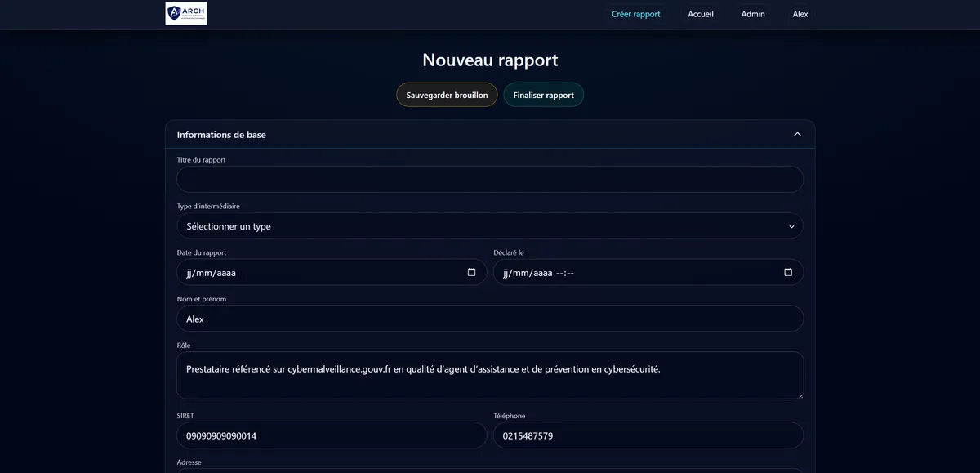Click the chevron on the type selector
Image resolution: width=980 pixels, height=473 pixels.
coord(791,225)
